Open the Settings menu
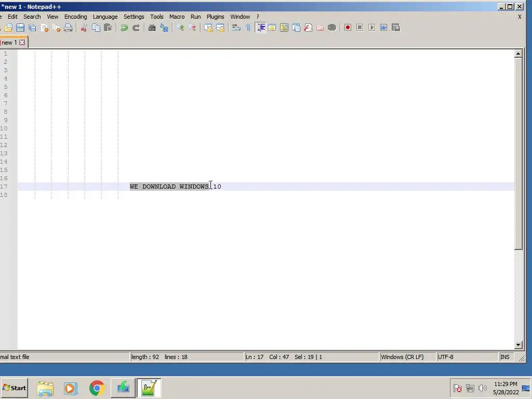The image size is (532, 399). coord(134,17)
